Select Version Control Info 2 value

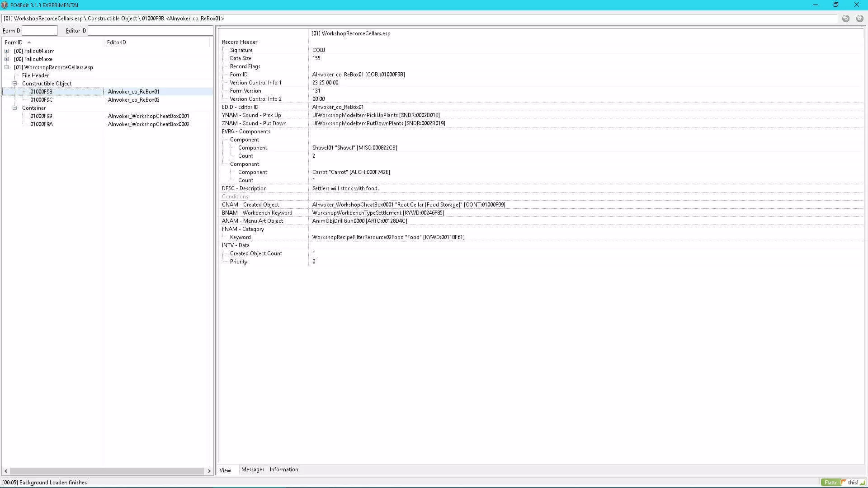[x=318, y=99]
